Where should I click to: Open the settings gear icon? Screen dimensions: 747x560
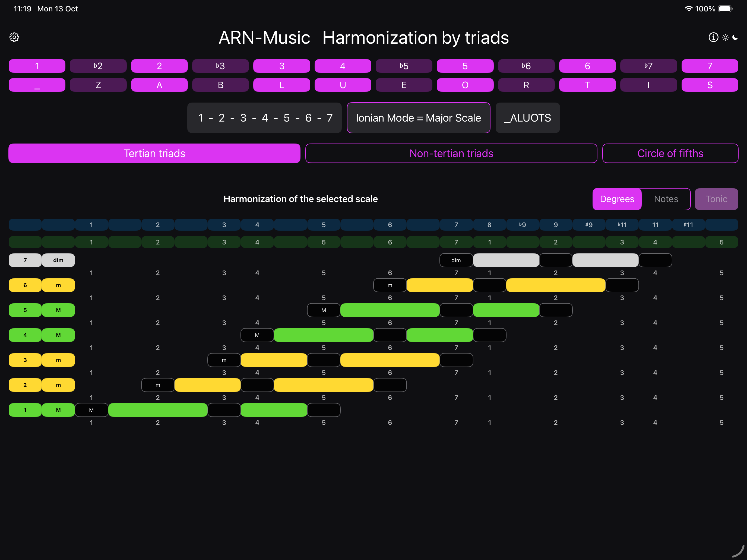click(14, 37)
